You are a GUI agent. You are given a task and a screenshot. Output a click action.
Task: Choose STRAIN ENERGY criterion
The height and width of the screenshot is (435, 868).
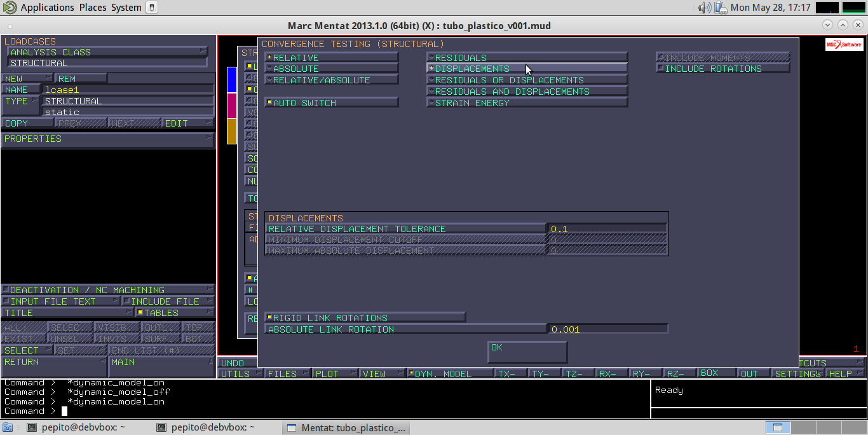click(x=527, y=102)
